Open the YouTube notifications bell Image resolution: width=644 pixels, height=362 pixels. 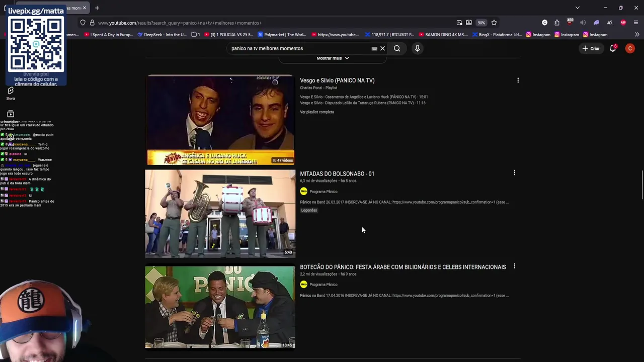pyautogui.click(x=613, y=48)
